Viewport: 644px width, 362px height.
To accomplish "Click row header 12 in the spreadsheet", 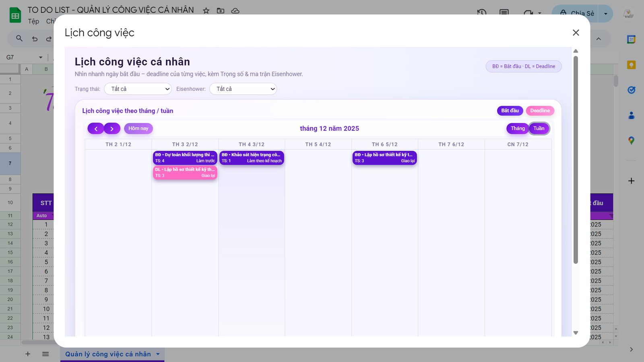I will tap(10, 224).
